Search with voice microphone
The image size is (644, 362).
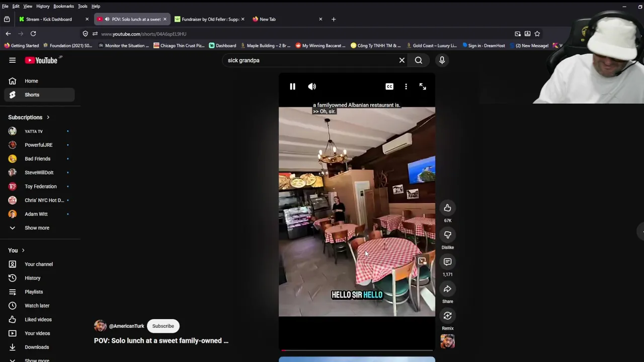(442, 60)
